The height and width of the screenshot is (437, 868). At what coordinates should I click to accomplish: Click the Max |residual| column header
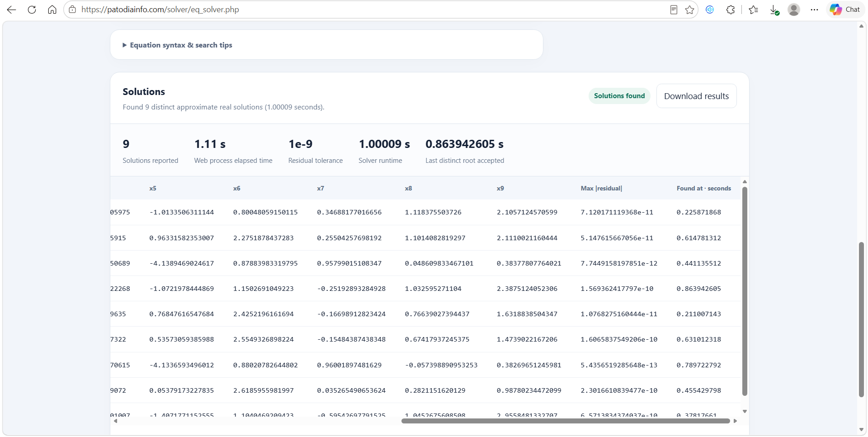tap(601, 188)
